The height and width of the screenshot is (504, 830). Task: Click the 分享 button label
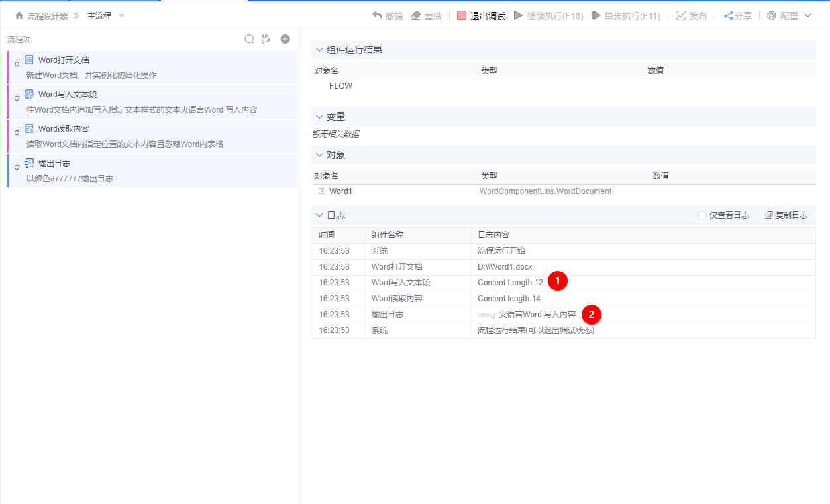743,16
